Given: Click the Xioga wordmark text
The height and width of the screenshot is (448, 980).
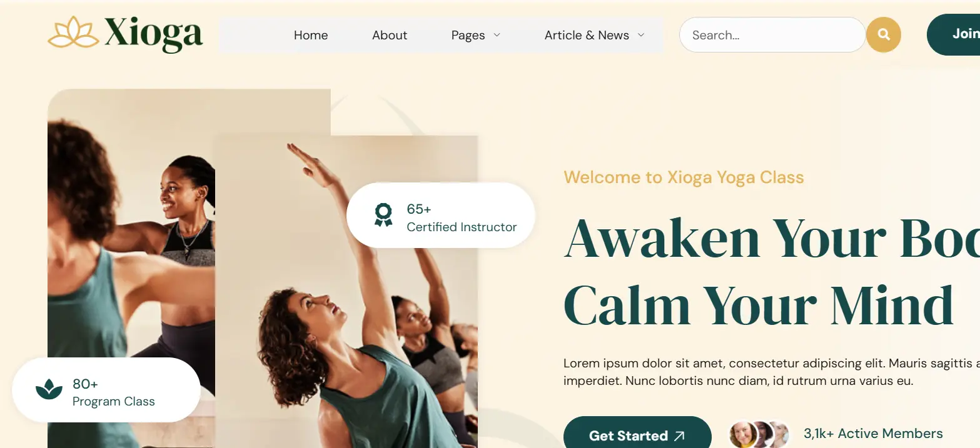Looking at the screenshot, I should click(x=154, y=34).
